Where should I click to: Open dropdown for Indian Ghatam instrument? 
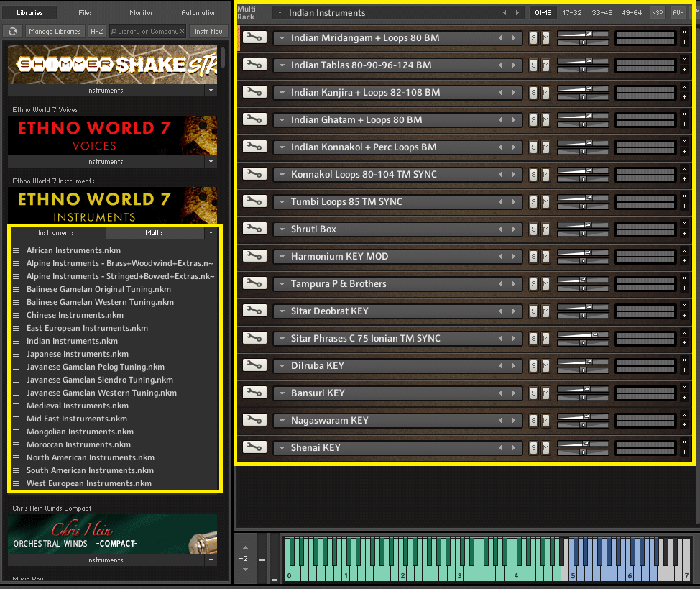click(282, 120)
